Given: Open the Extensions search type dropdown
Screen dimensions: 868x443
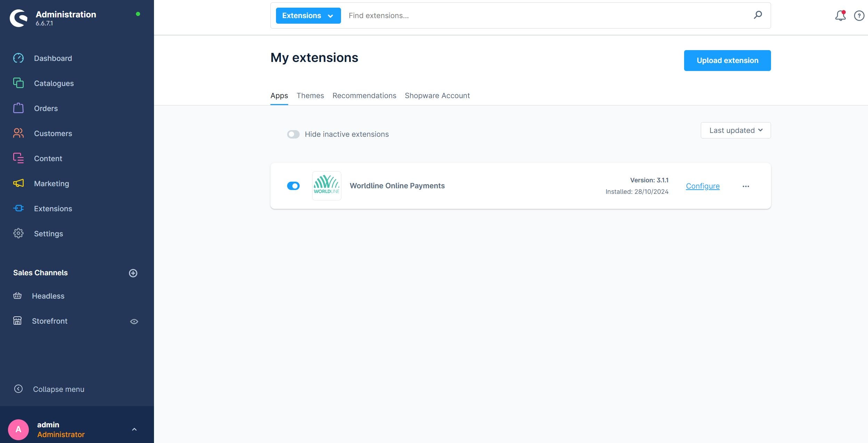Looking at the screenshot, I should coord(308,16).
